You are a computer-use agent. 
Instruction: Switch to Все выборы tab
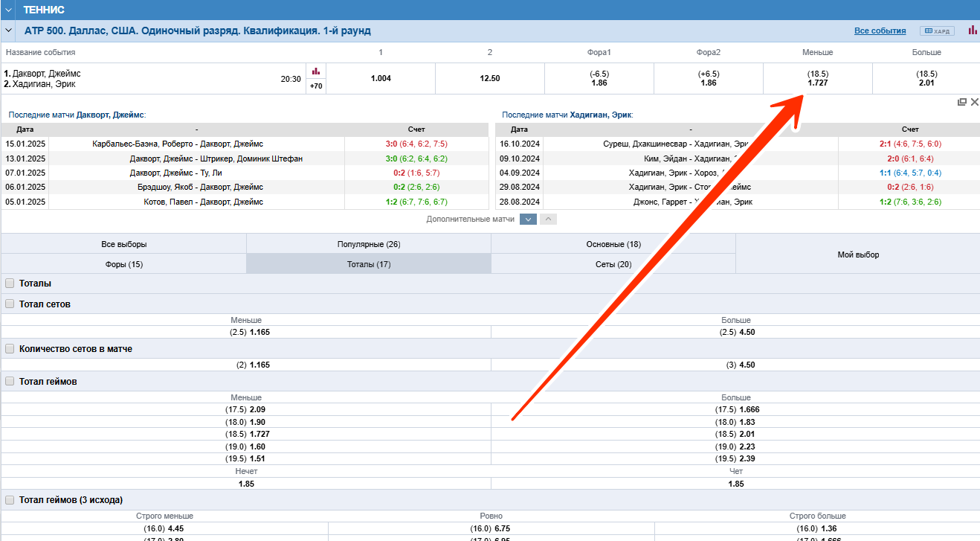click(x=123, y=244)
